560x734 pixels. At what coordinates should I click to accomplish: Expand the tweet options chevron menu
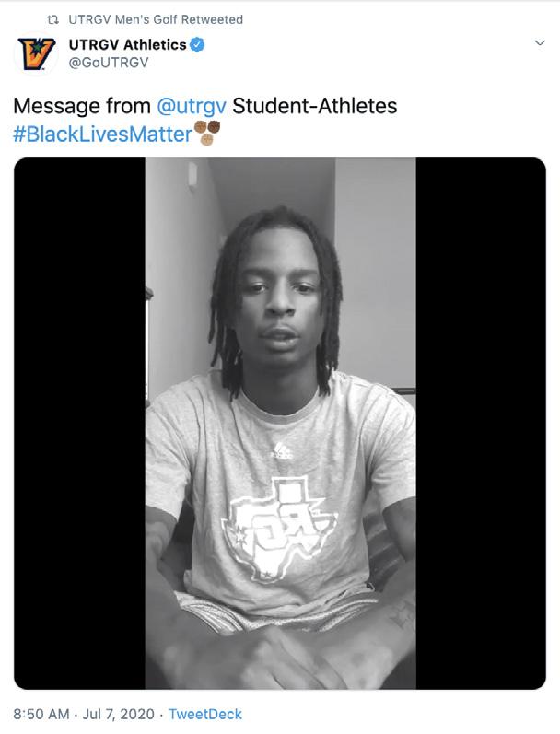540,42
